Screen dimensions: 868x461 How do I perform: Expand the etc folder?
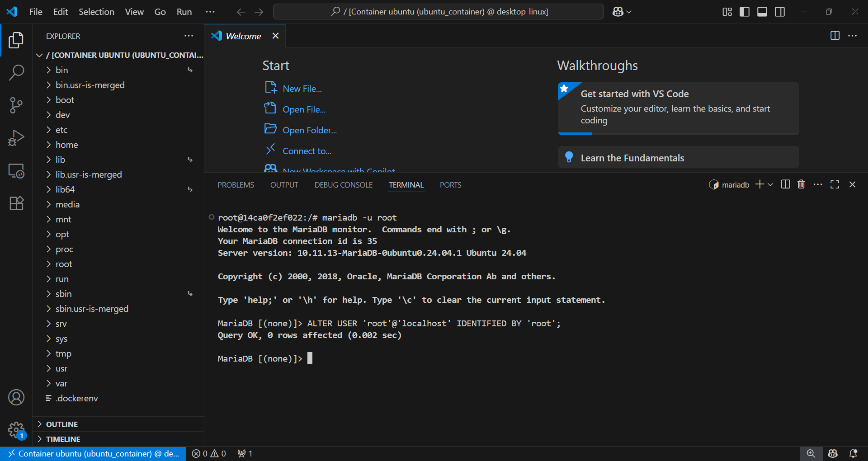coord(61,130)
